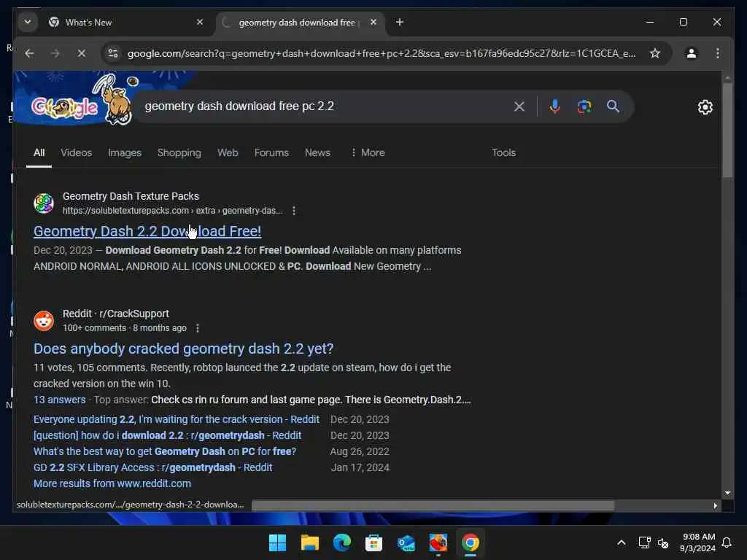The width and height of the screenshot is (747, 560).
Task: Click the horizontal scrollbar thumb
Action: pyautogui.click(x=433, y=505)
